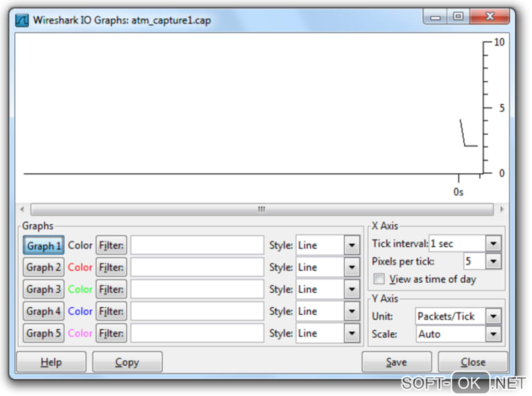Open the Filter dialog for Graph 1

[x=111, y=245]
